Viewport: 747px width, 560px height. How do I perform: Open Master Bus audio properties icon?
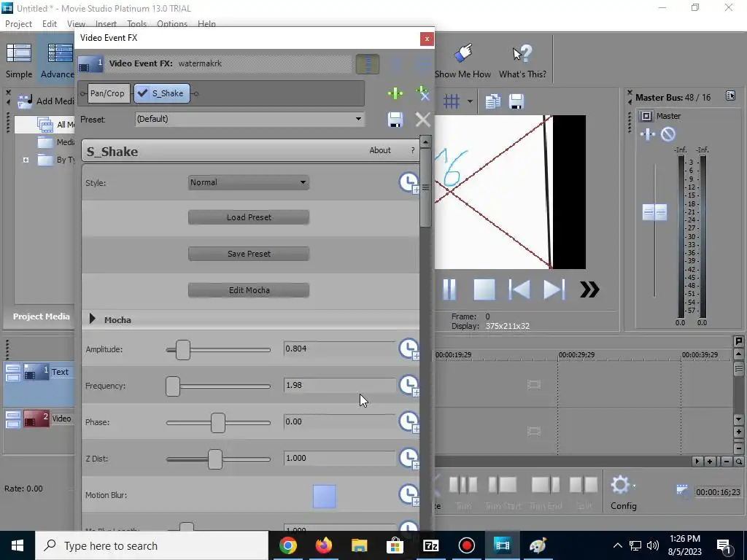[730, 96]
